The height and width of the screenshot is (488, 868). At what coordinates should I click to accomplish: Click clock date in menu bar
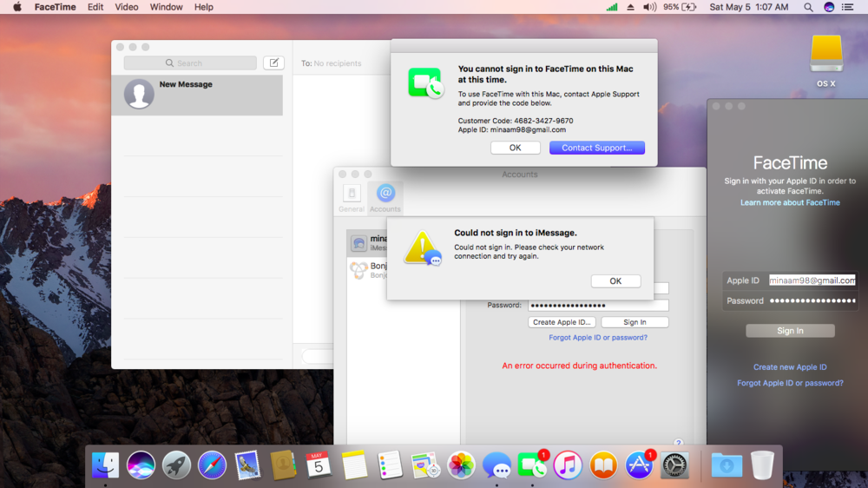749,7
